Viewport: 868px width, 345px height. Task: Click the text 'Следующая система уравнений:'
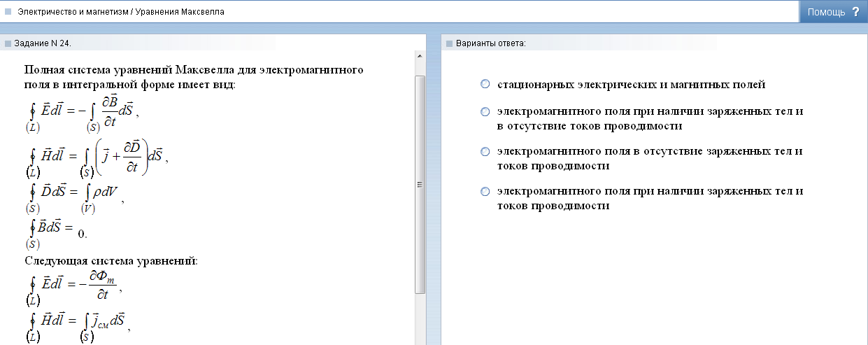[x=111, y=261]
